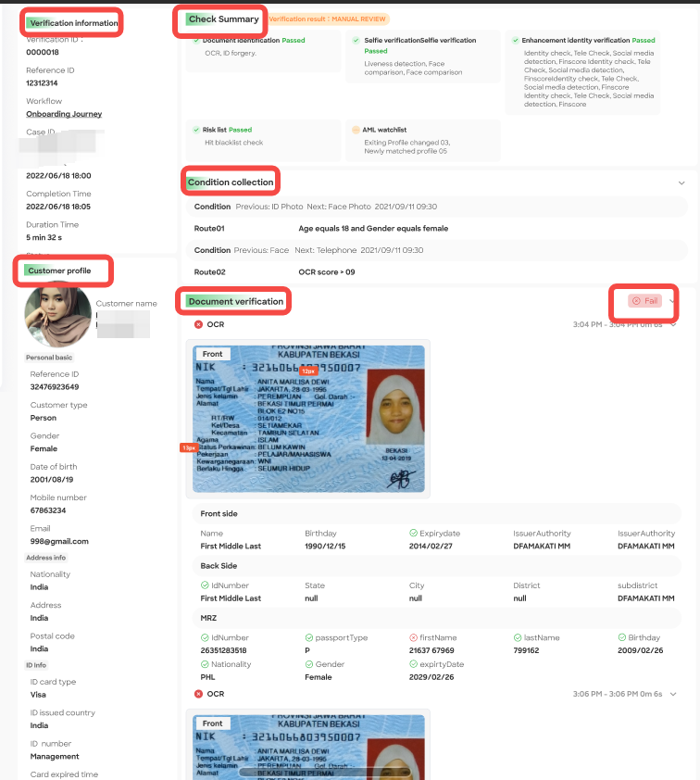Click the check icon beside Back Side IdNumber

205,585
